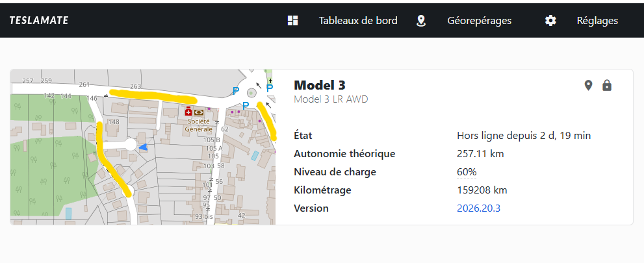The height and width of the screenshot is (263, 644).
Task: Click the parking P icon below roundabout
Action: (245, 106)
